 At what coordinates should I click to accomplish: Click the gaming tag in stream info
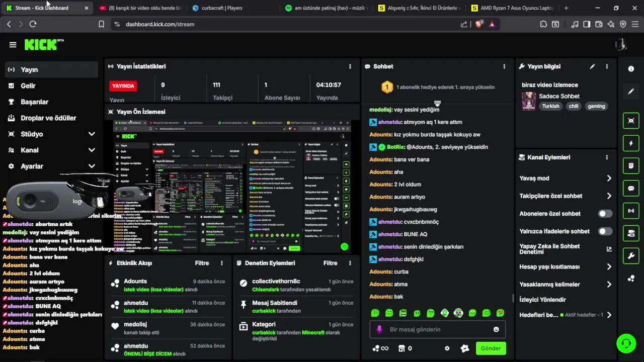(596, 106)
